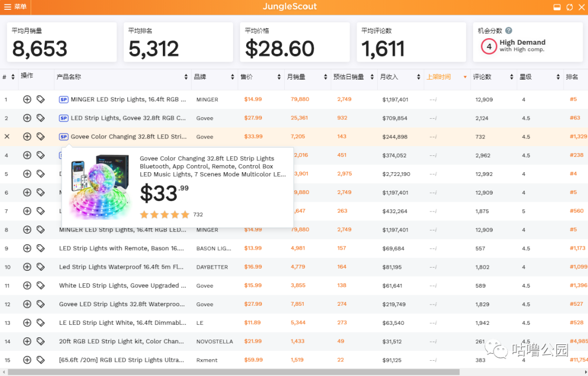The height and width of the screenshot is (376, 588).
Task: Click the tag icon for row 7
Action: [x=40, y=211]
